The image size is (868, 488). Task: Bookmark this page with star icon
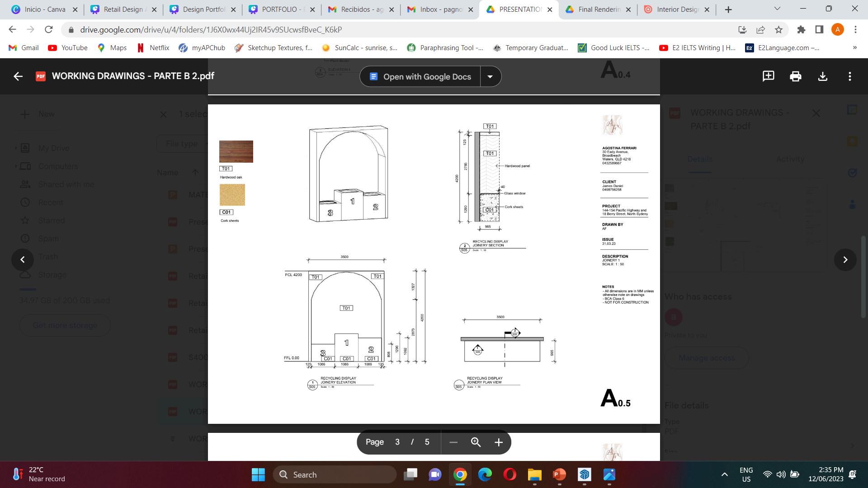[778, 30]
